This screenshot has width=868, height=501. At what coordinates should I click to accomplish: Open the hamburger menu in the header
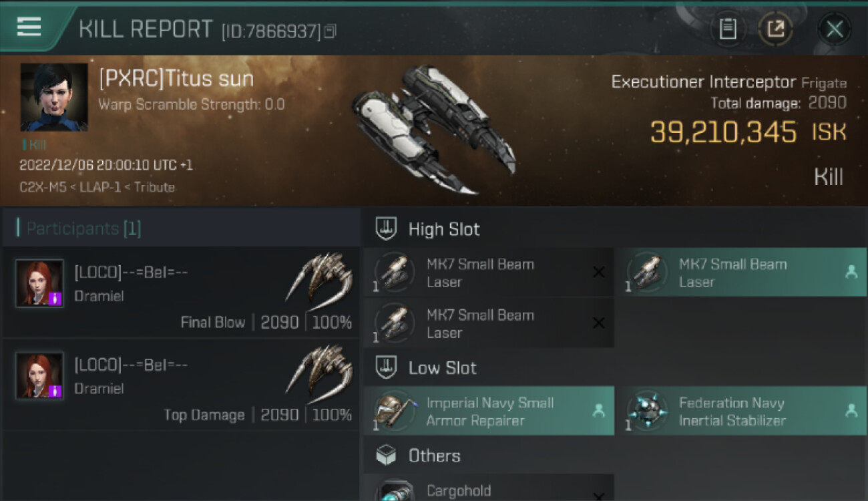pyautogui.click(x=29, y=27)
